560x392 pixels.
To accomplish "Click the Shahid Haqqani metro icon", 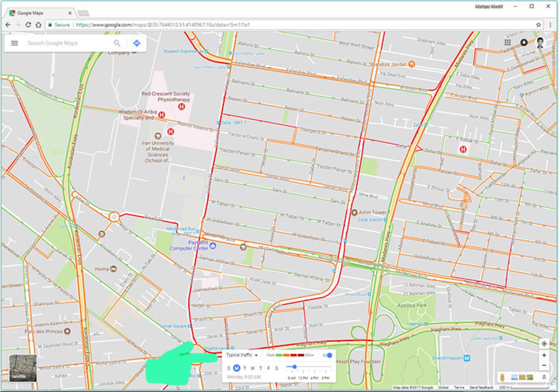I will click(x=467, y=358).
